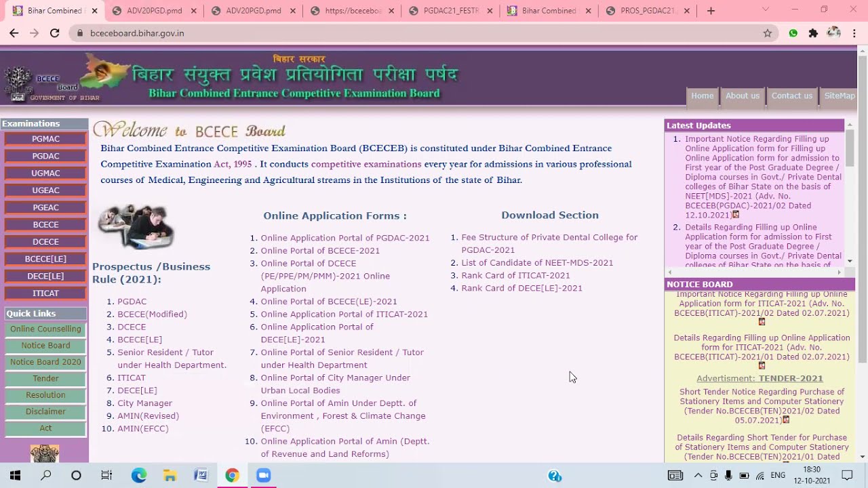868x488 pixels.
Task: Switch to the PROS_PGDAC21 tab
Action: (649, 11)
